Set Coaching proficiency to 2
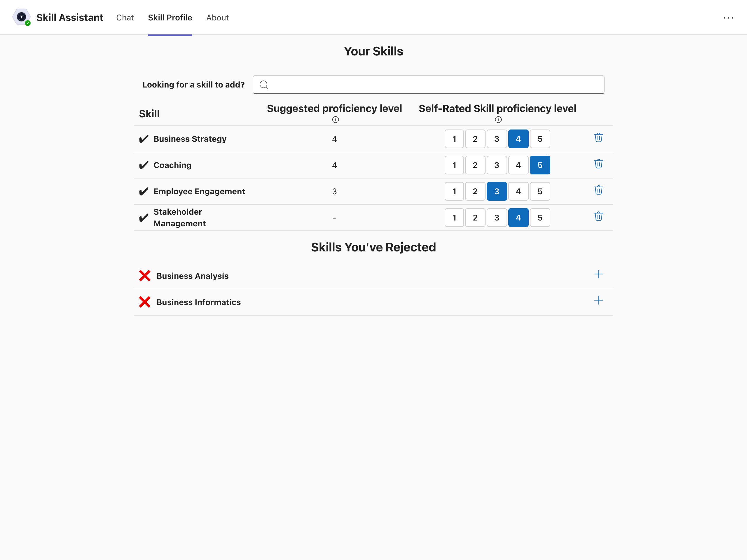Viewport: 747px width, 560px height. (475, 165)
